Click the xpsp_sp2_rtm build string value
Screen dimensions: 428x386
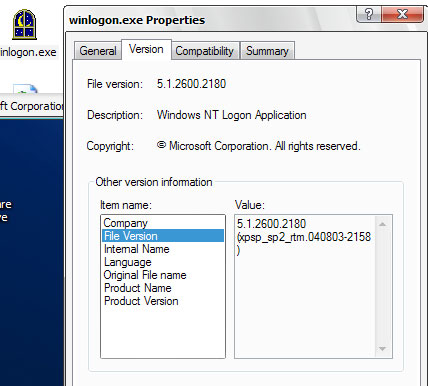304,237
